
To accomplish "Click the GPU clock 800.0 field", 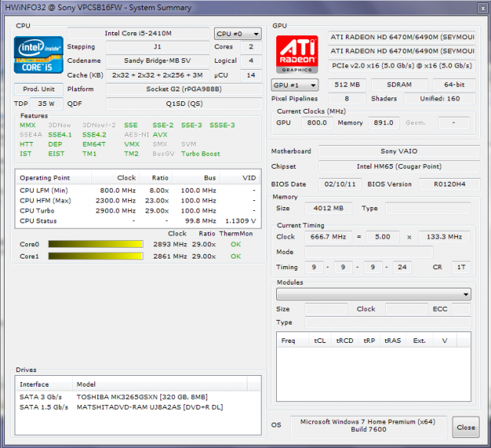I will click(x=317, y=123).
